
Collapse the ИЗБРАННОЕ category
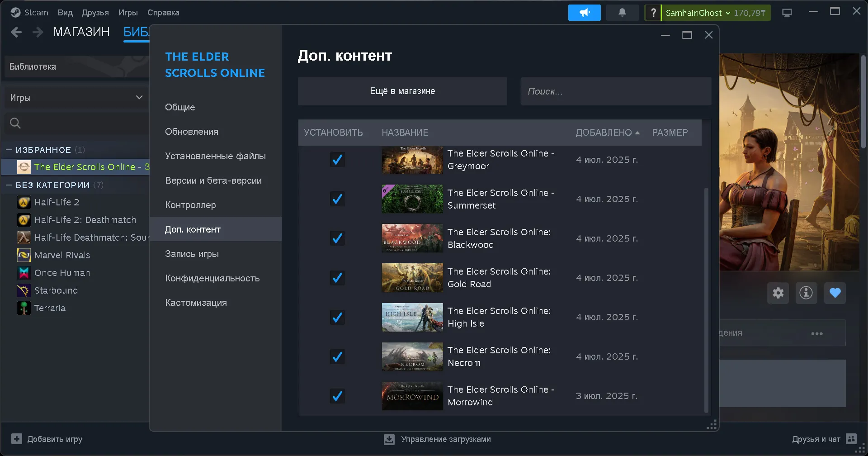(9, 150)
